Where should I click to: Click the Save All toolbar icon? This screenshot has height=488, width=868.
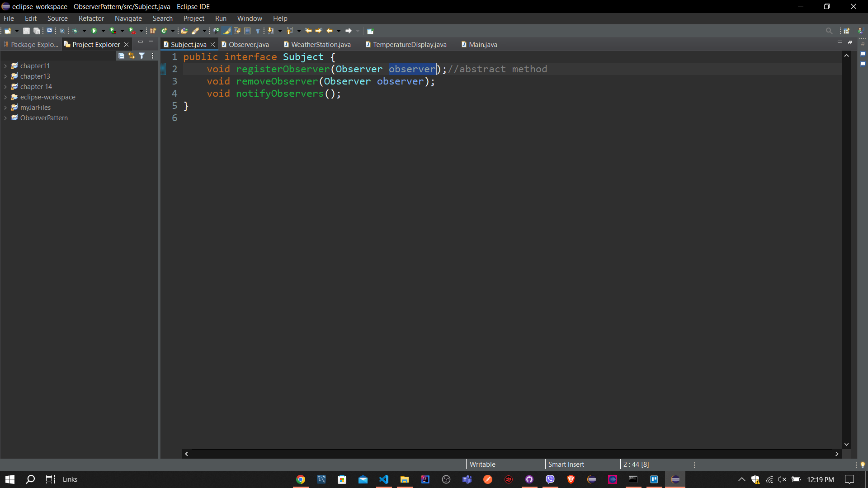tap(37, 31)
